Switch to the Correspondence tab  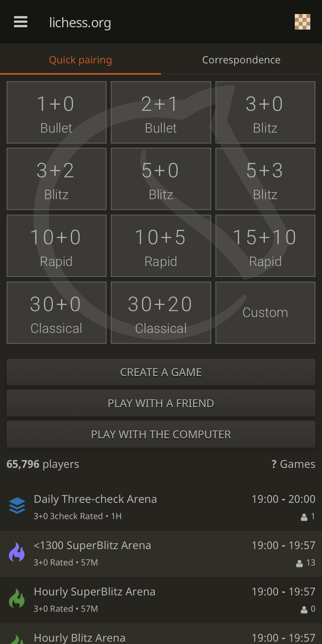point(241,60)
